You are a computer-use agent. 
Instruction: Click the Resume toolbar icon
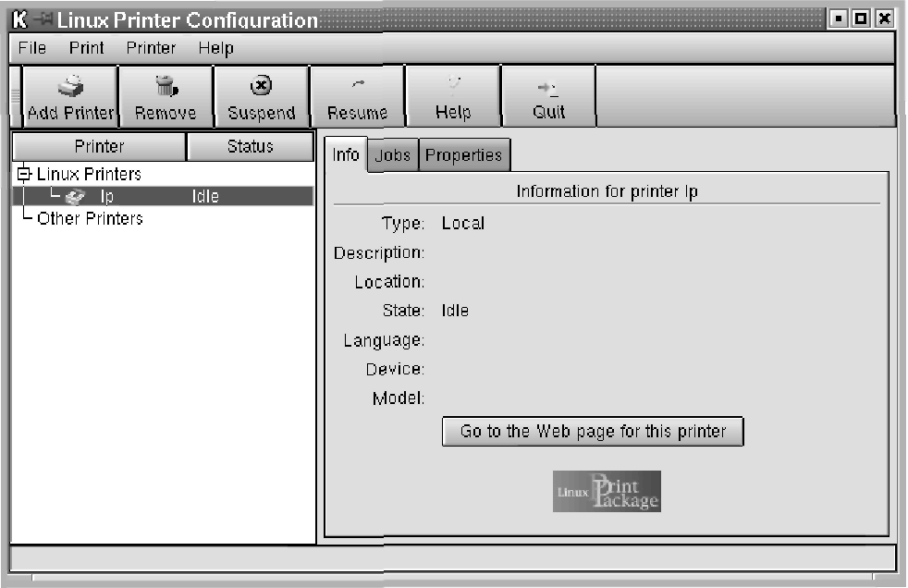(x=357, y=87)
